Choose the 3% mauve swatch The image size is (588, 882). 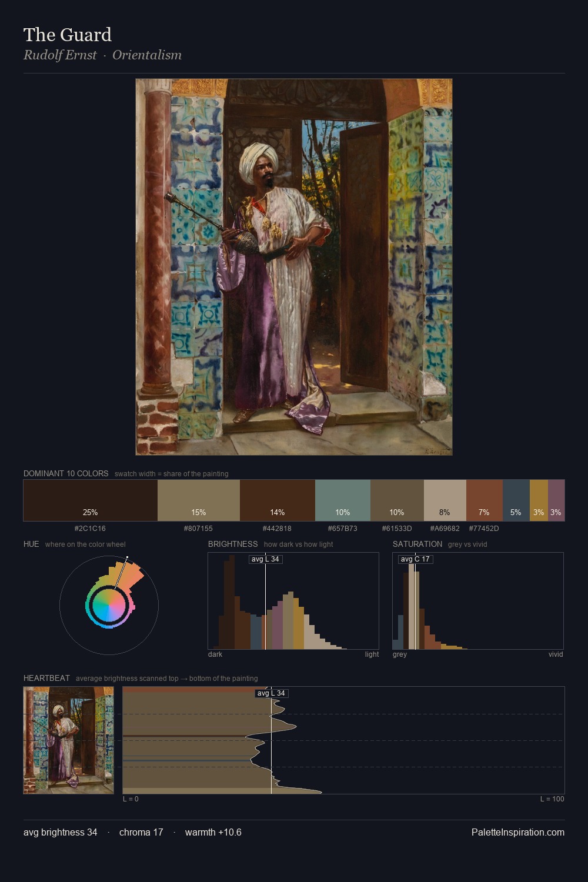pos(556,500)
